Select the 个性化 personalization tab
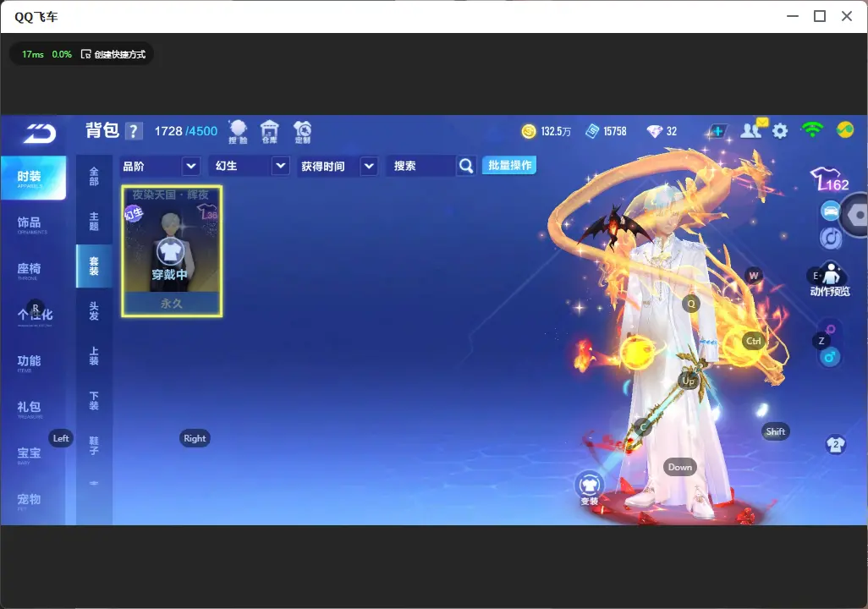 pos(33,315)
